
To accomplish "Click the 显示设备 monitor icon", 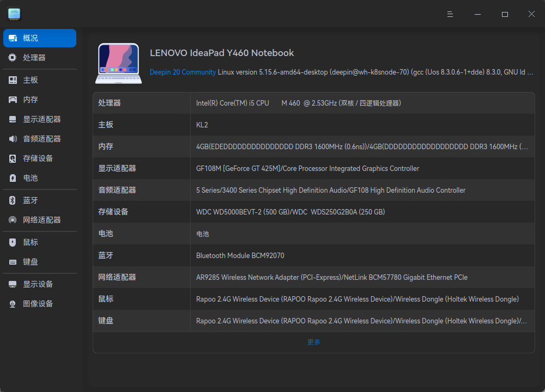I will (13, 284).
